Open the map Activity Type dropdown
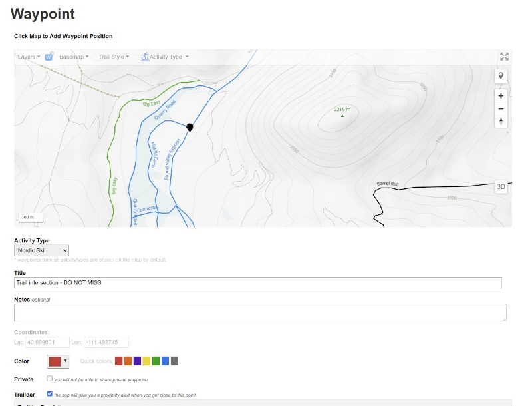The image size is (532, 406). coord(169,57)
